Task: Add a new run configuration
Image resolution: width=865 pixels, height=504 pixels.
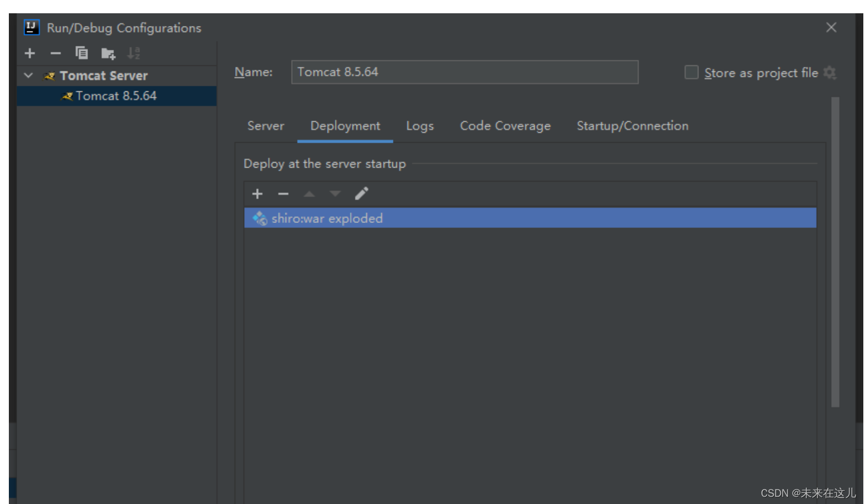Action: (30, 53)
